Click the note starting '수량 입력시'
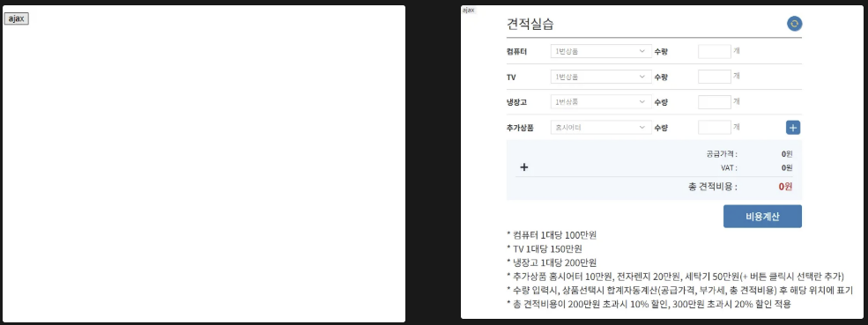 point(679,290)
